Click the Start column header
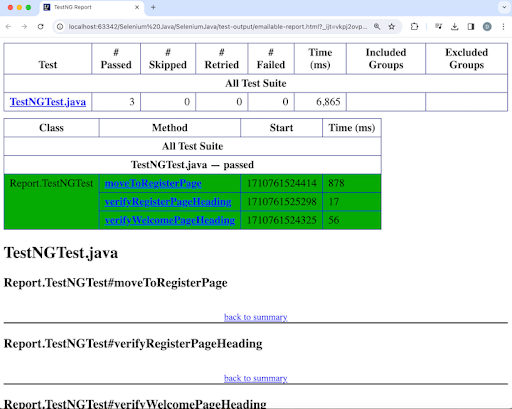 pyautogui.click(x=281, y=128)
